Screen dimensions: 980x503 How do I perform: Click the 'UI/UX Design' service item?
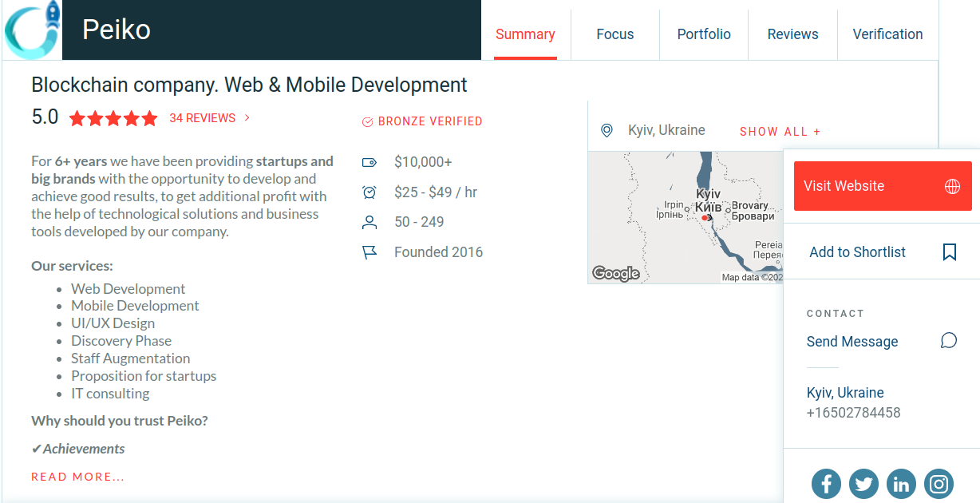pyautogui.click(x=113, y=323)
